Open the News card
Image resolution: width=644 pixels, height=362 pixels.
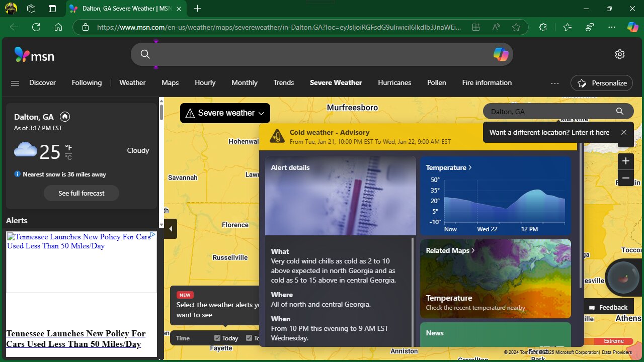(x=496, y=334)
